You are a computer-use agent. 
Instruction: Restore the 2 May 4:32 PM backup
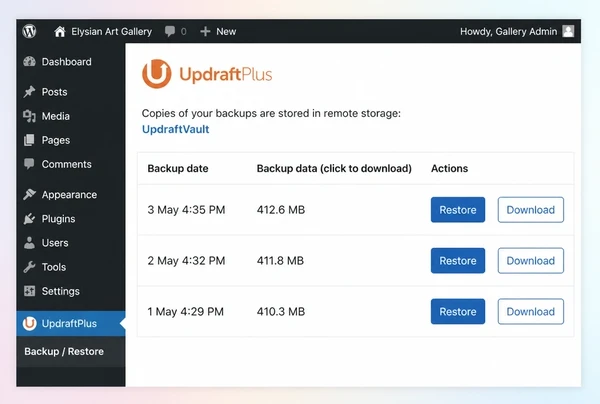pos(458,261)
